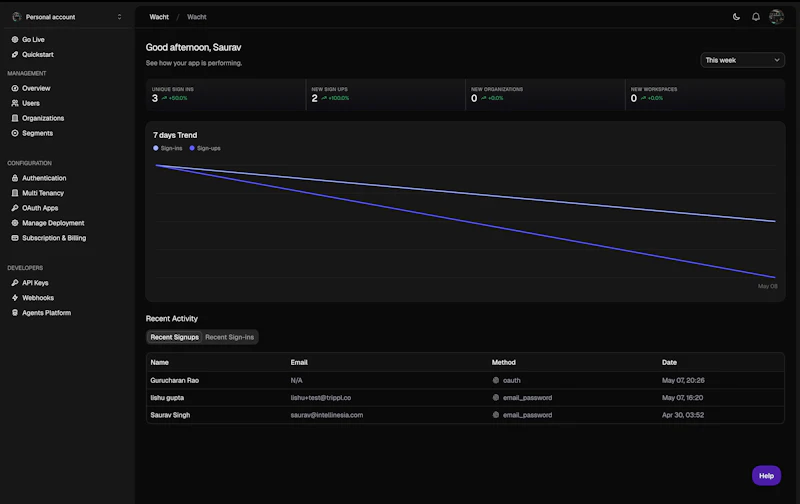
Task: Click the first Wacht breadcrumb link
Action: pos(159,17)
